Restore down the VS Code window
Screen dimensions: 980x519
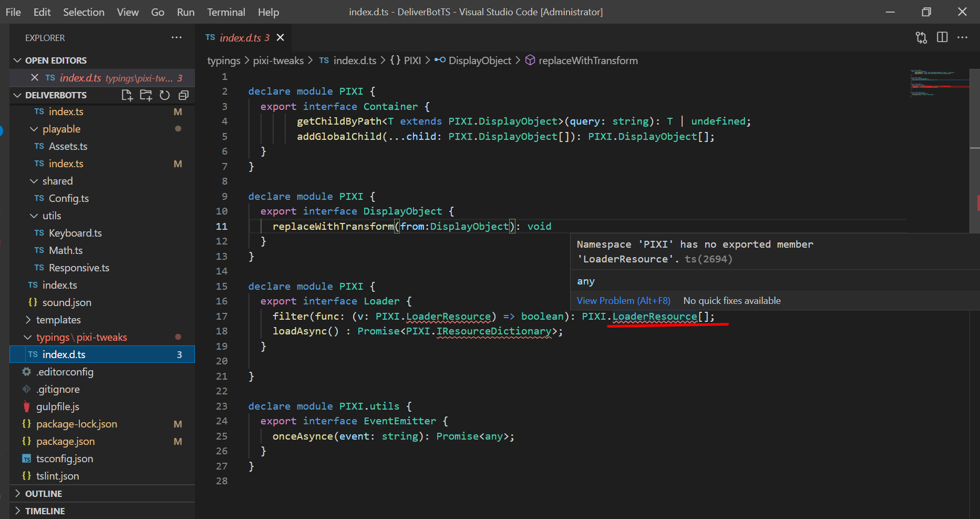click(926, 12)
